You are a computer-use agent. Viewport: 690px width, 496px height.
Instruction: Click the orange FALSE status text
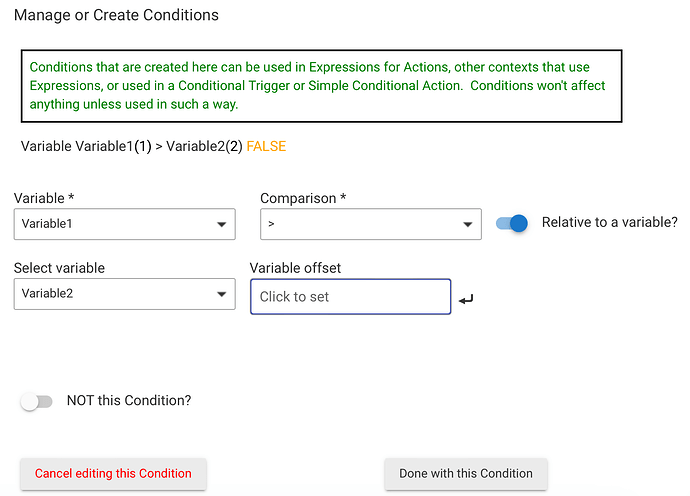coord(266,147)
